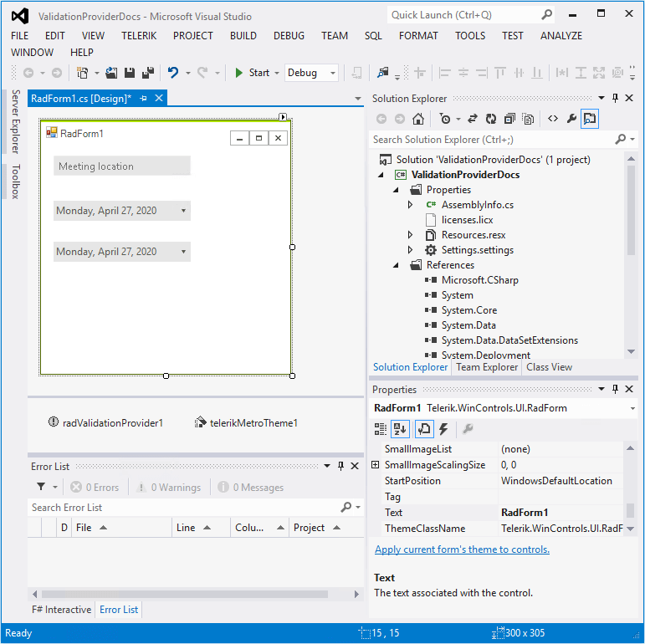The width and height of the screenshot is (645, 644).
Task: Select the licenses.licx file
Action: tap(467, 221)
